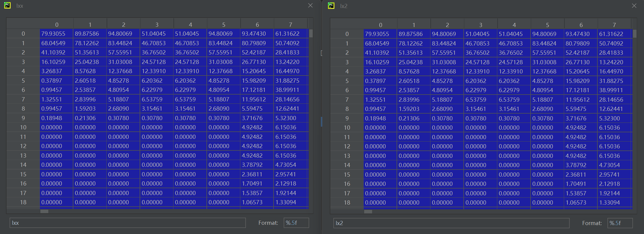
Task: Select cell 3.26837 in the Ix2 table
Action: (380, 71)
